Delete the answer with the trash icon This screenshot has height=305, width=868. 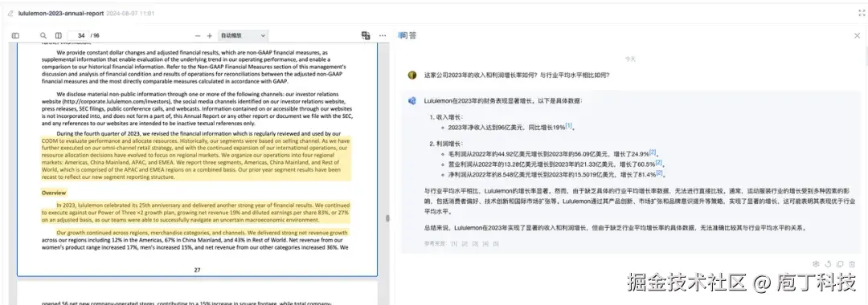pyautogui.click(x=853, y=264)
